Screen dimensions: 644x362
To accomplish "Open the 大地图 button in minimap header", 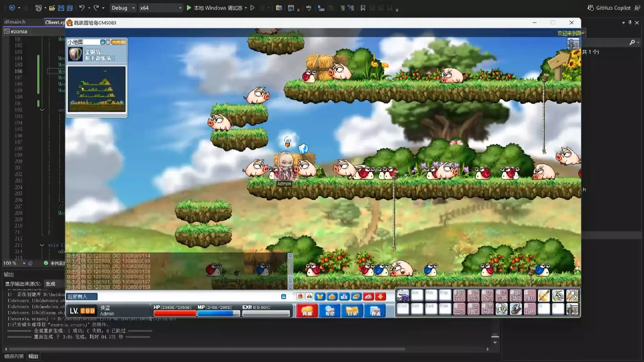I will click(119, 42).
